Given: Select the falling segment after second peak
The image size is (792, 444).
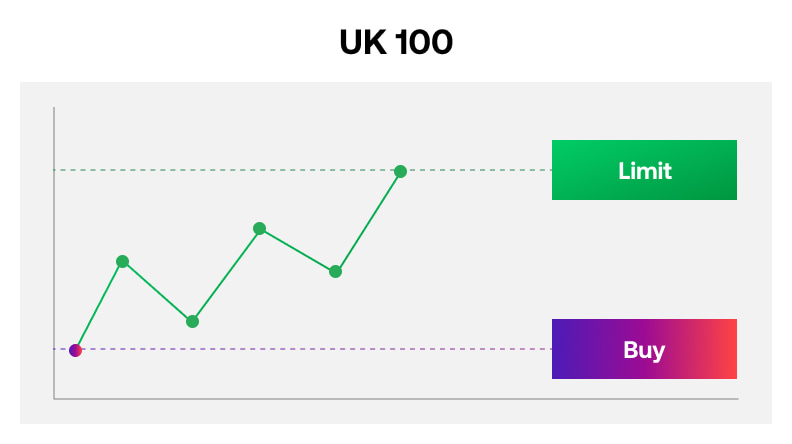Looking at the screenshot, I should click(x=297, y=250).
